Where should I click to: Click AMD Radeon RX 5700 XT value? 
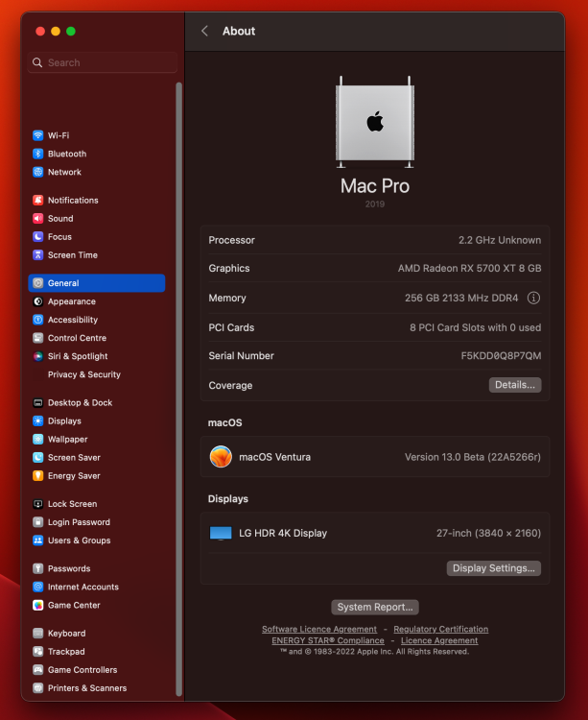tap(469, 268)
